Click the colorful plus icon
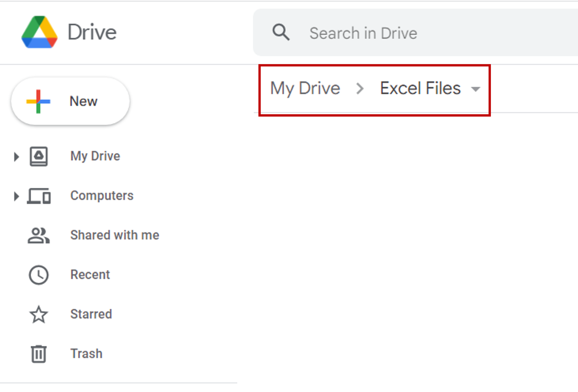Viewport: 578px width, 392px height. (x=38, y=102)
